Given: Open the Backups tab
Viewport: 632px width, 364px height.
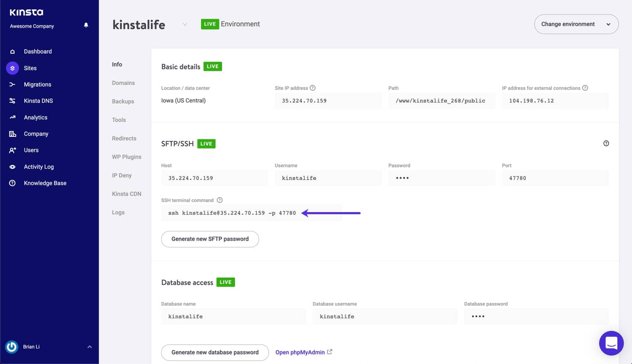Looking at the screenshot, I should pyautogui.click(x=123, y=101).
